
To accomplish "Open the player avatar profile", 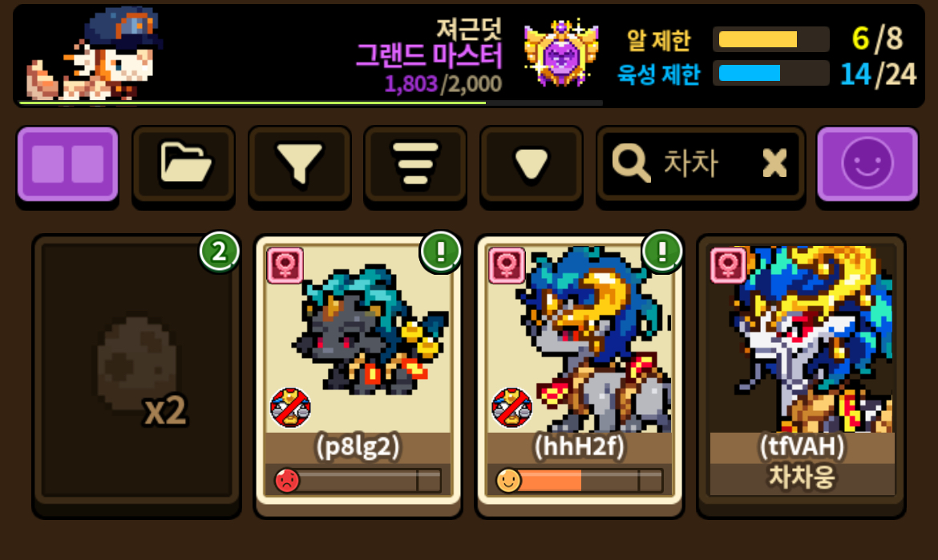I will click(x=95, y=54).
